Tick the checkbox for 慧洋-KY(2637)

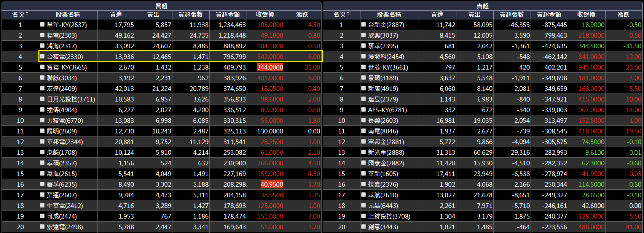tap(43, 24)
